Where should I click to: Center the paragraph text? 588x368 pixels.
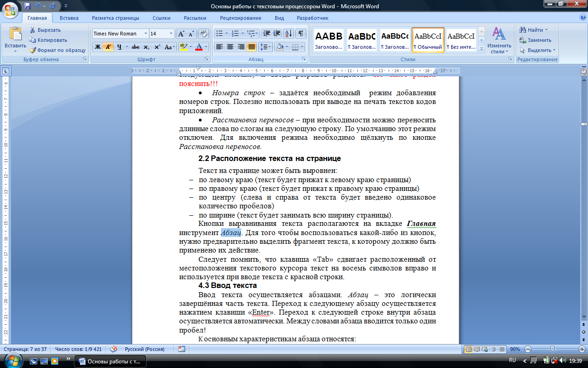click(230, 47)
